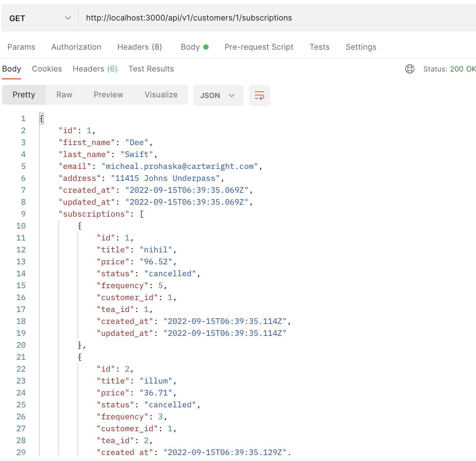The height and width of the screenshot is (461, 476).
Task: Select the Pretty response view
Action: (x=24, y=95)
